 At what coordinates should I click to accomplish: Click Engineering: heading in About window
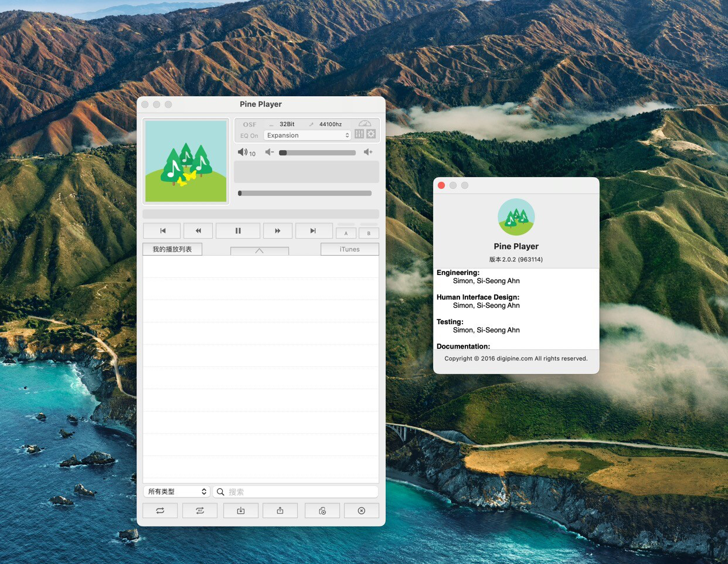coord(458,273)
